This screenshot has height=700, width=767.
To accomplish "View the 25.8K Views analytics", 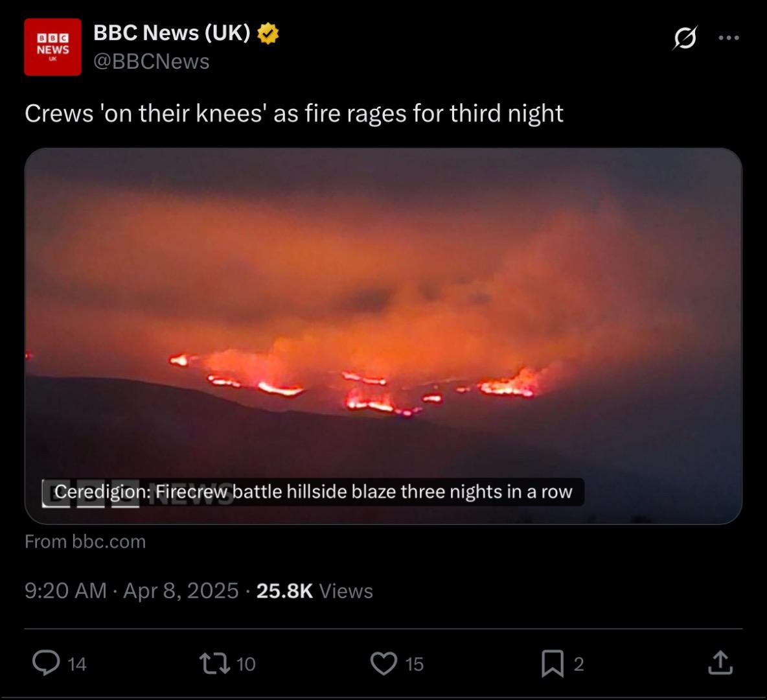I will click(315, 591).
